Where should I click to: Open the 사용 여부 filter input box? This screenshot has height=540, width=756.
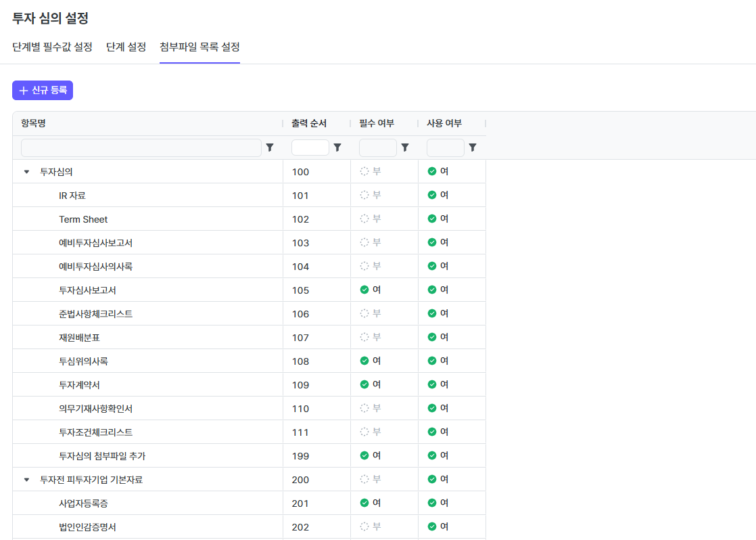coord(445,148)
